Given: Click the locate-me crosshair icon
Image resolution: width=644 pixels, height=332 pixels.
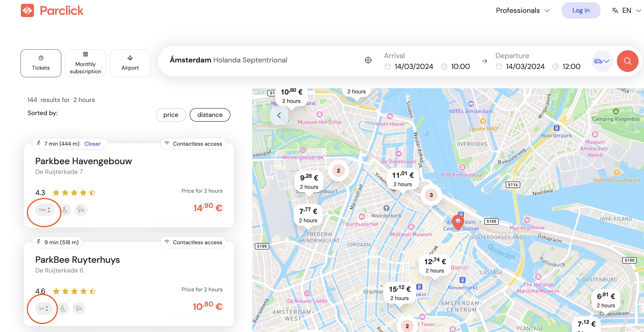Looking at the screenshot, I should coord(368,60).
